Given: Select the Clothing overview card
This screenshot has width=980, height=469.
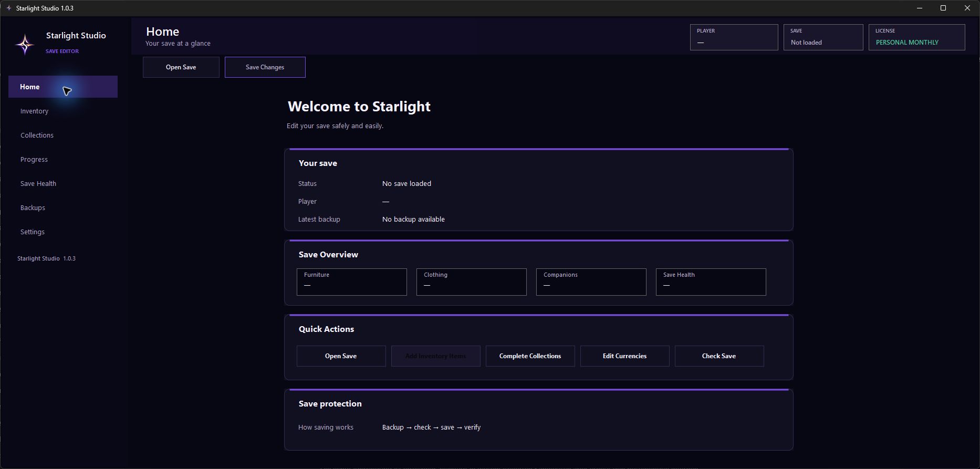Looking at the screenshot, I should point(472,282).
